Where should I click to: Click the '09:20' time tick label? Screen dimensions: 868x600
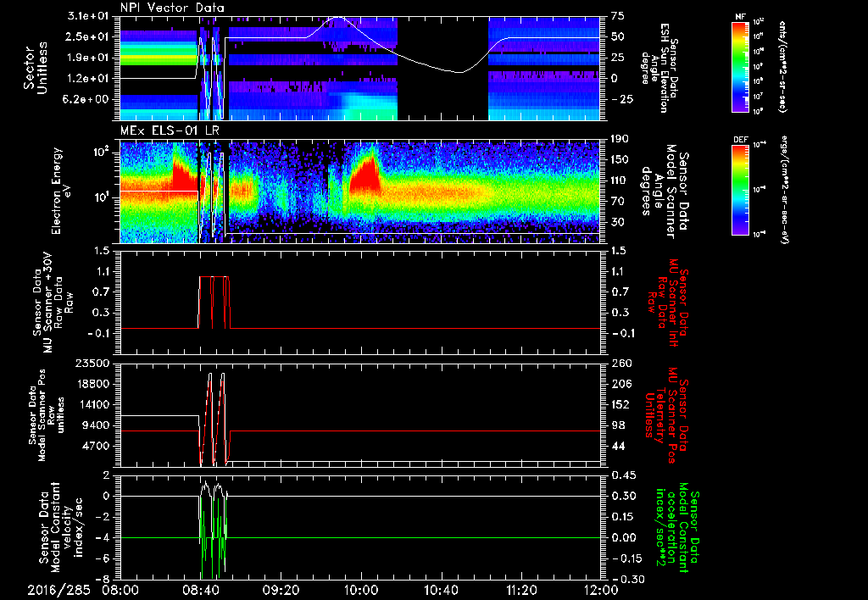pyautogui.click(x=281, y=590)
